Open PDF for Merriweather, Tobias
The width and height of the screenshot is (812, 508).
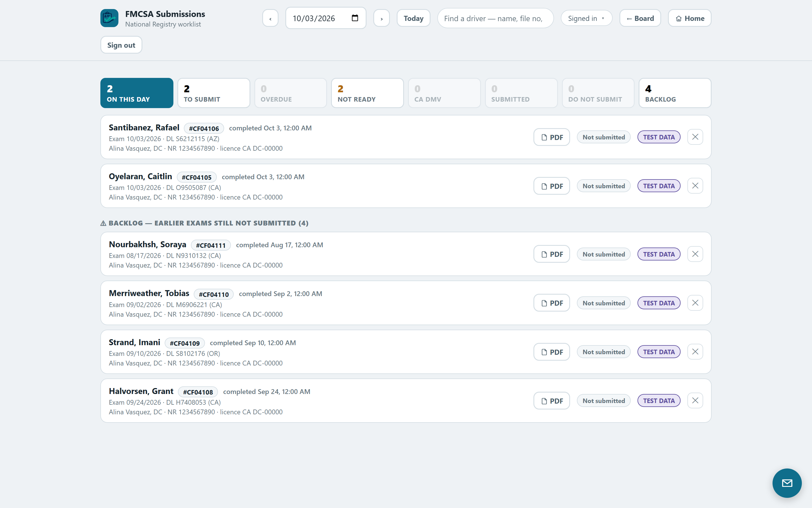click(551, 303)
